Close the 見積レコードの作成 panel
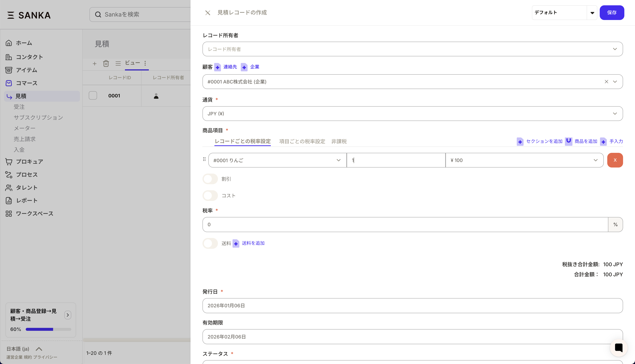The height and width of the screenshot is (364, 635). coord(207,13)
